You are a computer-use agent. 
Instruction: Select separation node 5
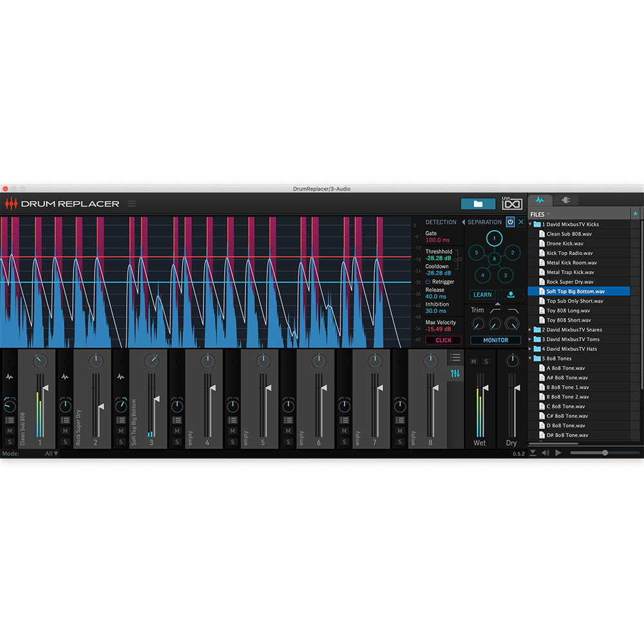pos(477,252)
